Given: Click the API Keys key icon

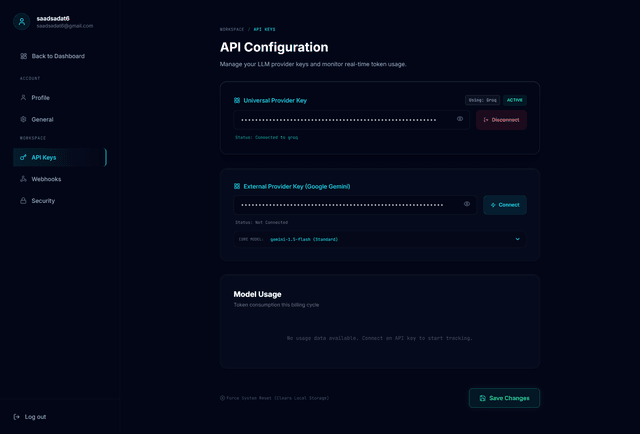Looking at the screenshot, I should pos(23,157).
